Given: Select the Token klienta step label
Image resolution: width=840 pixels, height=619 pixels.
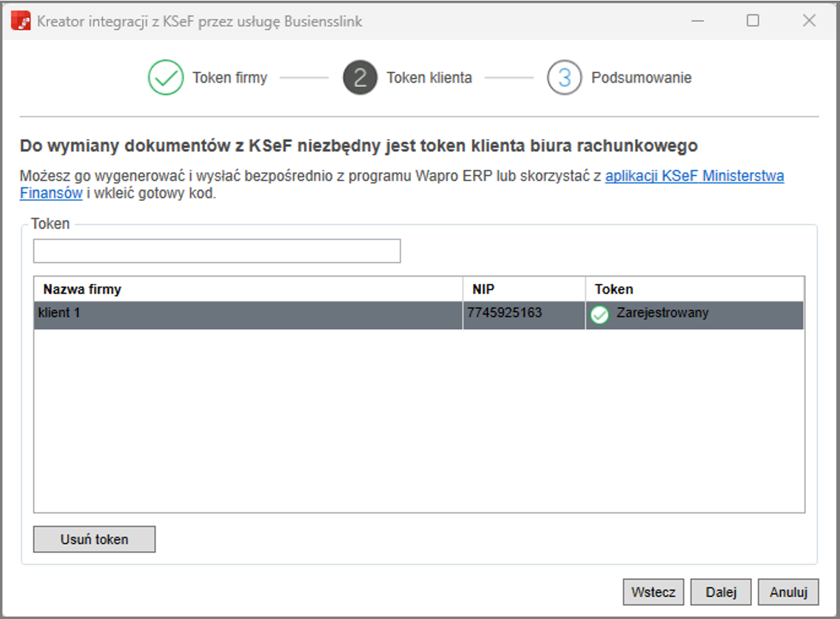Looking at the screenshot, I should [x=429, y=78].
